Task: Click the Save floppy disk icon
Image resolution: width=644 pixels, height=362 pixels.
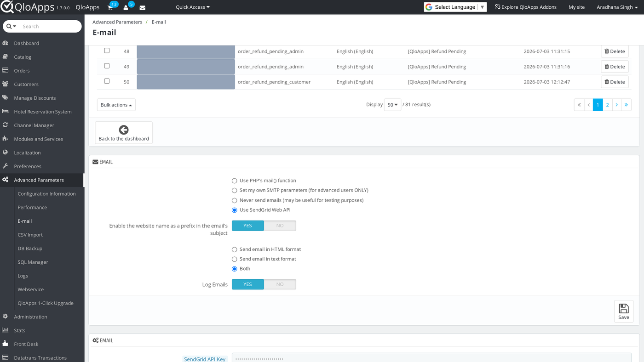Action: [x=624, y=308]
